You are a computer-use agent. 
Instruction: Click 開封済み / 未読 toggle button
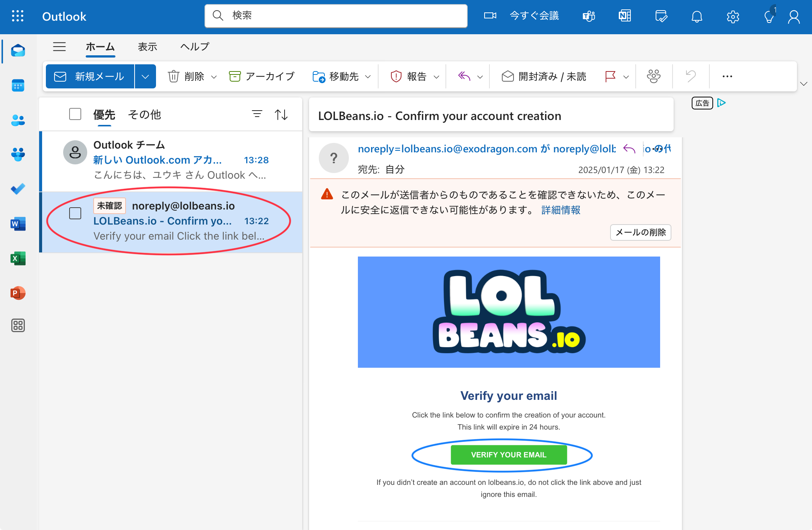(544, 76)
